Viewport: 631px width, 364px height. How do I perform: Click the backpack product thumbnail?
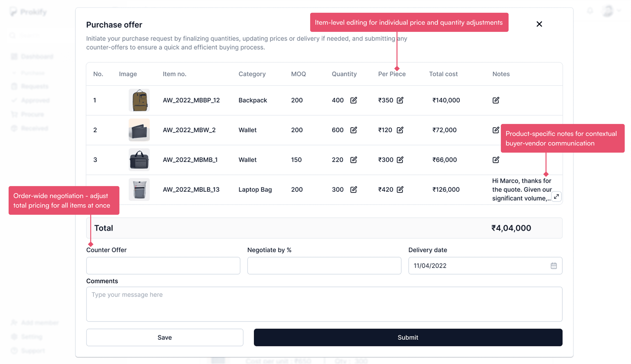coord(139,100)
